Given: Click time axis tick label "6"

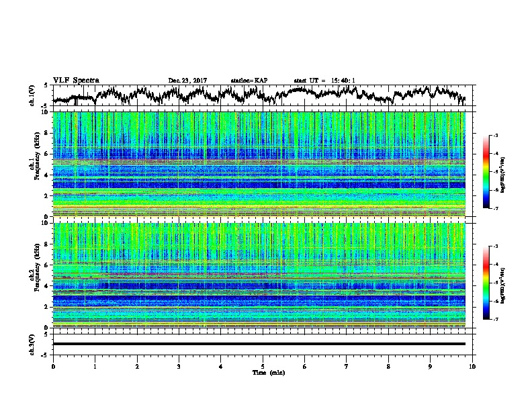Looking at the screenshot, I should 305,367.
